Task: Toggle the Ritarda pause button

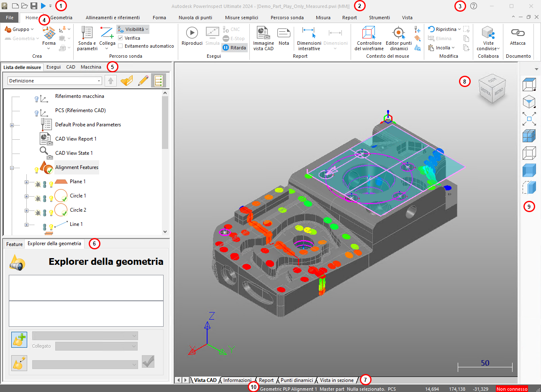Action: click(234, 48)
